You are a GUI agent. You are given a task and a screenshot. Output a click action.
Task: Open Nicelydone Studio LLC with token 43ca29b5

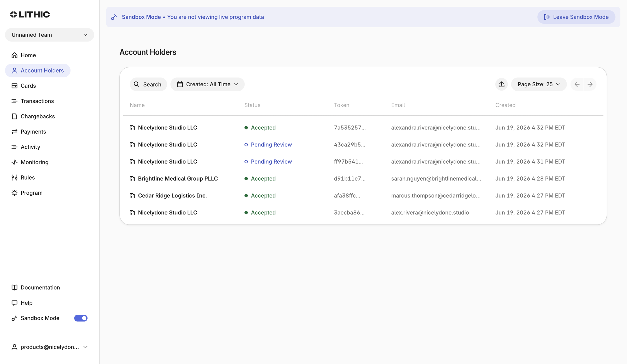(x=363, y=145)
